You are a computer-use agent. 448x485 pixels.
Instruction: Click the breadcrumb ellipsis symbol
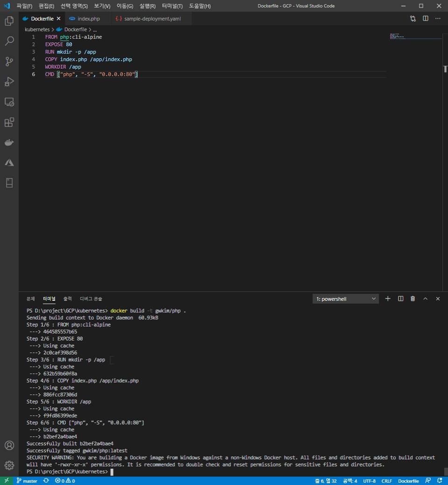pos(95,30)
